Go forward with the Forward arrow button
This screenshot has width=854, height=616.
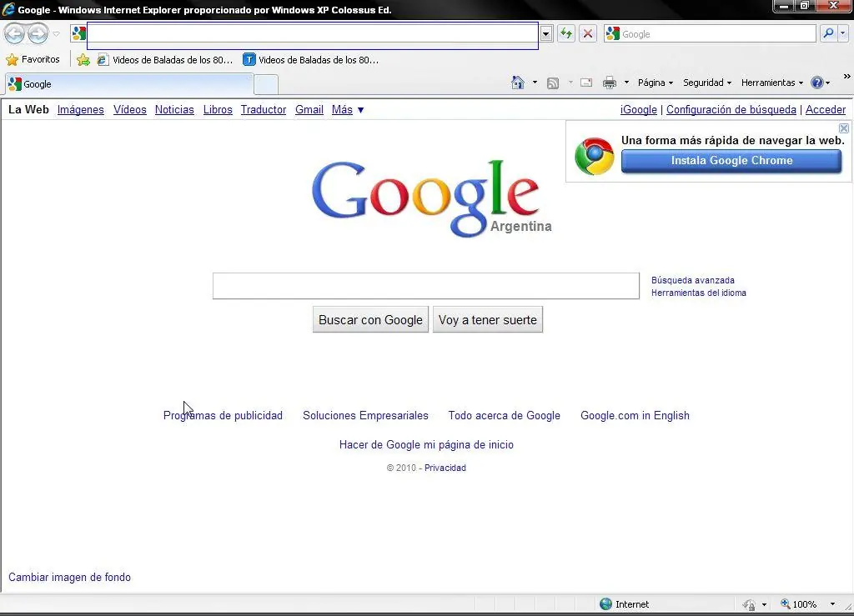(38, 33)
